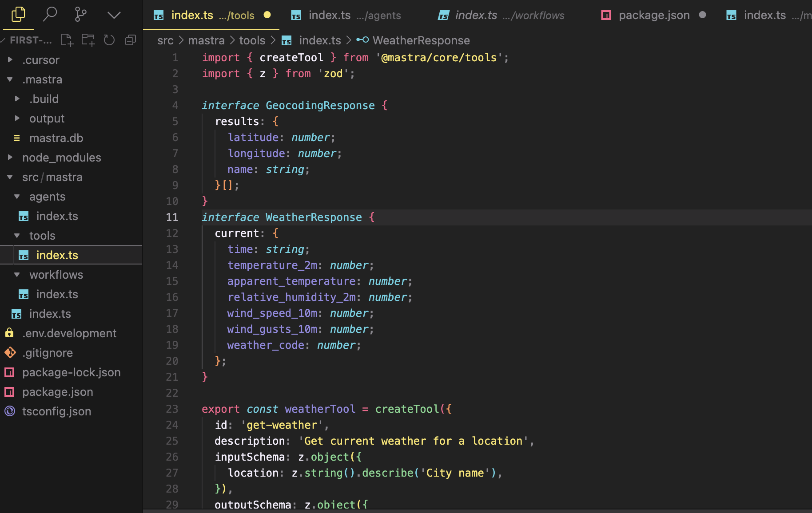Collapse the src/mastra folder

71,177
